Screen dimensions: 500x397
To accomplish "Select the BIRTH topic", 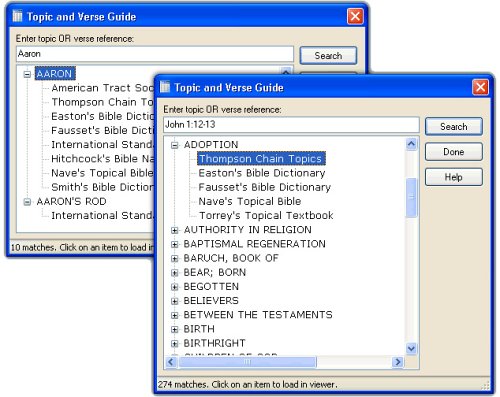I will pos(199,329).
